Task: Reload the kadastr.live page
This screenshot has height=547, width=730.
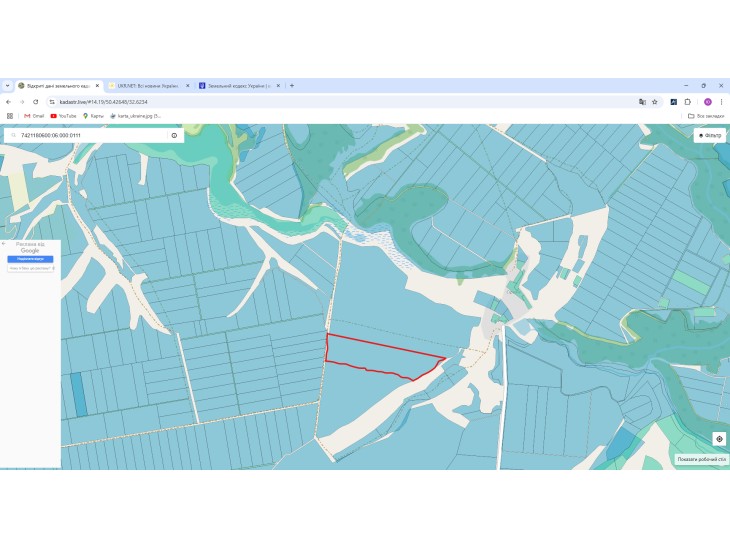Action: tap(35, 102)
